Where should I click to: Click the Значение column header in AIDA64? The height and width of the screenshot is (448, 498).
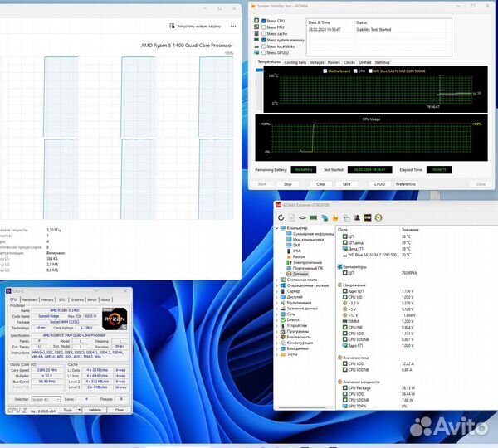tap(410, 230)
